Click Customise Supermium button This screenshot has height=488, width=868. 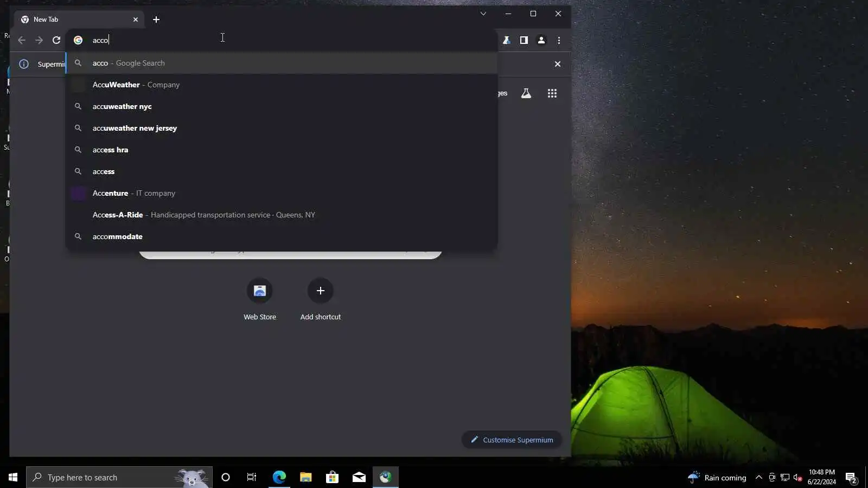point(512,440)
